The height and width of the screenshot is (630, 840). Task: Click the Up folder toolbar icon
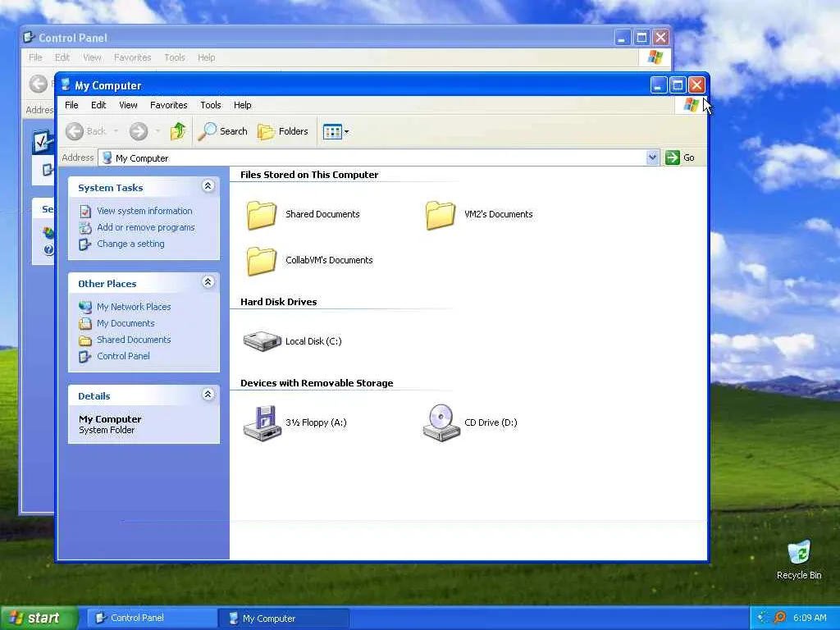click(x=178, y=131)
